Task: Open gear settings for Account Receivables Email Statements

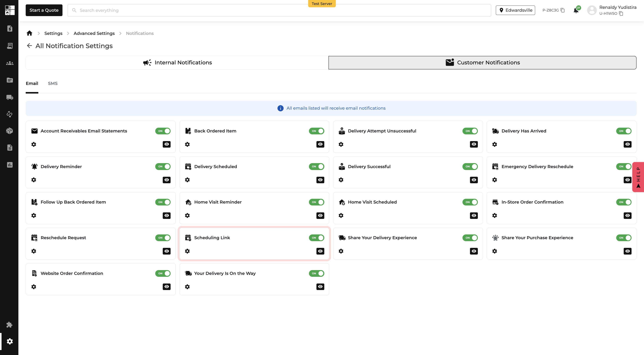Action: [x=34, y=144]
